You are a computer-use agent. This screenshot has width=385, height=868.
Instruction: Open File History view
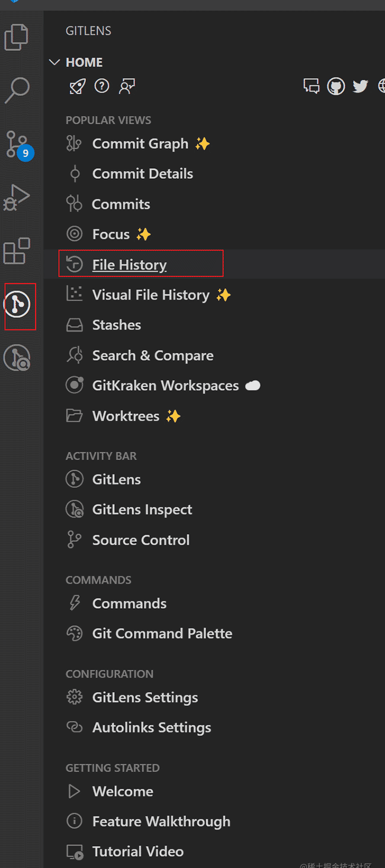point(129,265)
